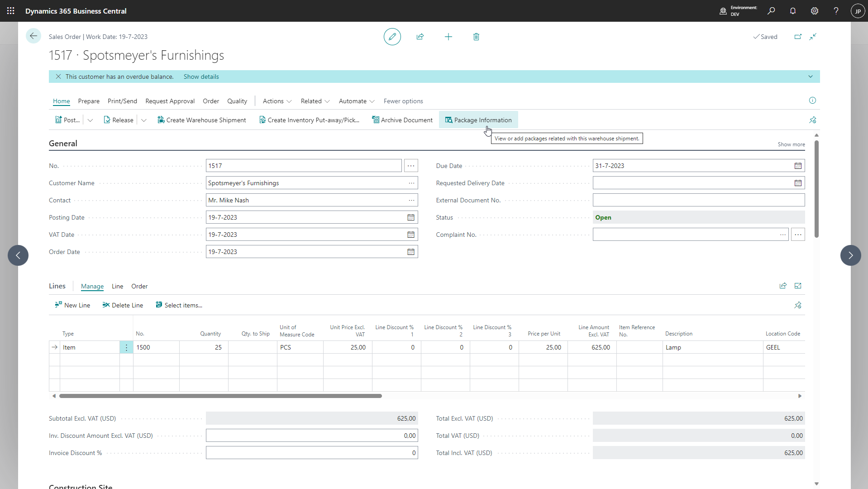This screenshot has width=868, height=489.
Task: Open the Posting Date calendar picker
Action: click(411, 217)
